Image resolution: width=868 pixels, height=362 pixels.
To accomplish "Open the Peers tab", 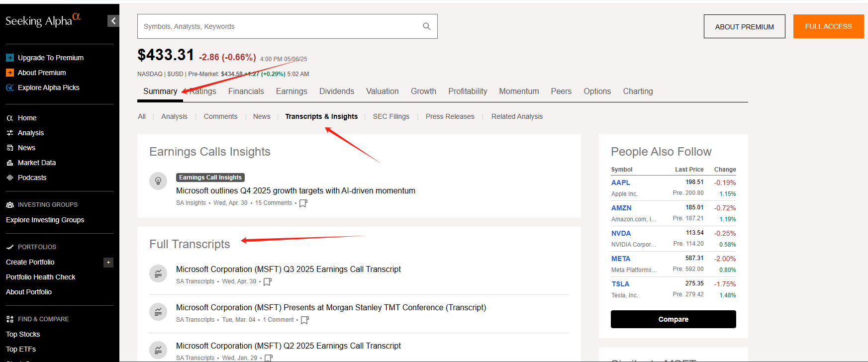I will [x=561, y=91].
